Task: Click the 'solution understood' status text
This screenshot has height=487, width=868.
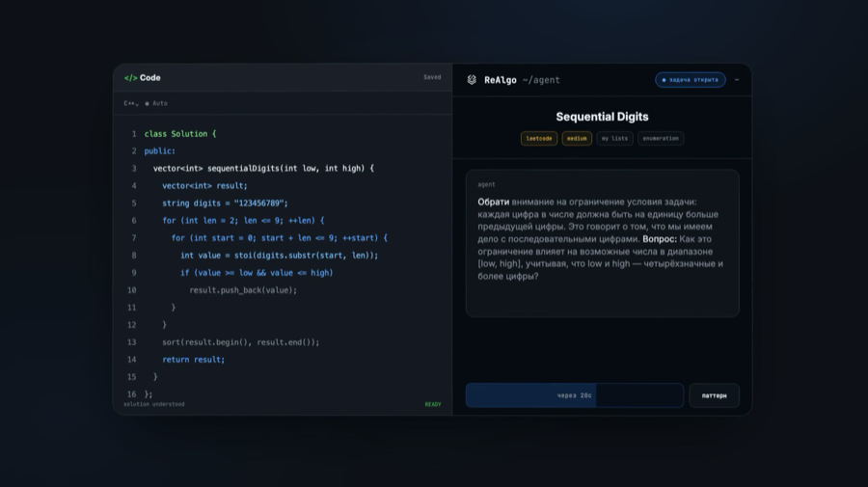Action: [154, 404]
